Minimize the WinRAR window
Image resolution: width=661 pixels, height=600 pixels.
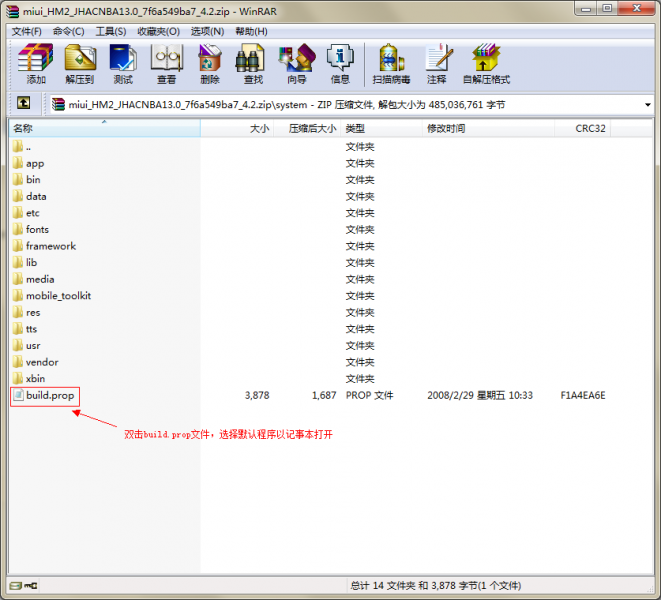click(586, 9)
